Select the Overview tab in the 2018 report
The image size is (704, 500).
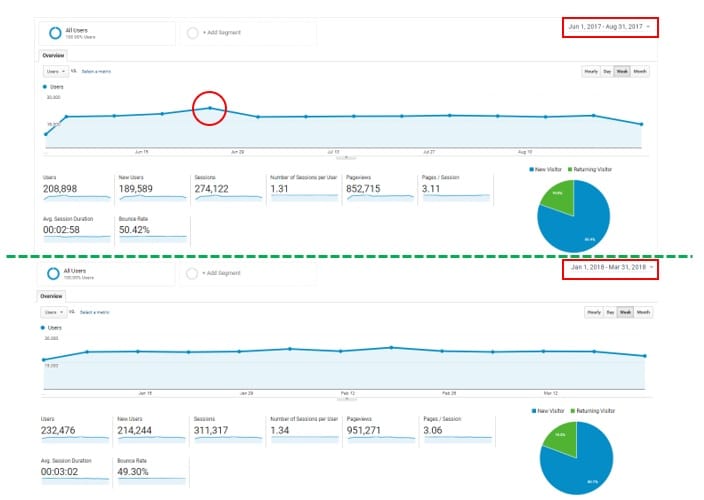pos(51,297)
